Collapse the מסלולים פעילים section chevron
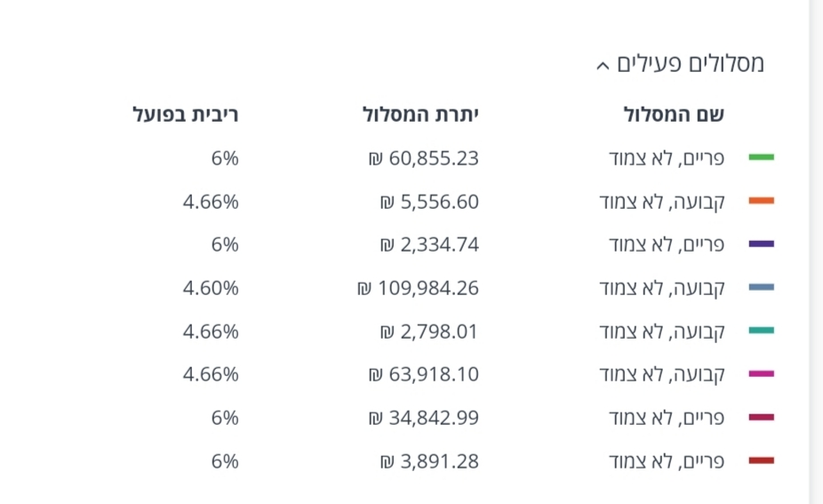 pyautogui.click(x=603, y=65)
